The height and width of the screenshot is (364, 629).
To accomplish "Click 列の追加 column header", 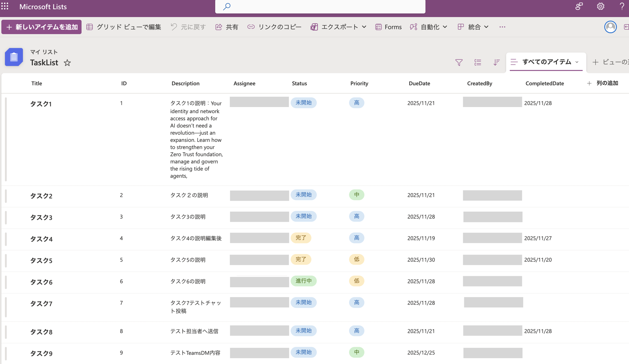I will 603,83.
